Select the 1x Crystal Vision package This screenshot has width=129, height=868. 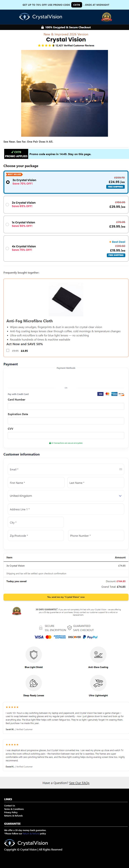click(x=66, y=224)
